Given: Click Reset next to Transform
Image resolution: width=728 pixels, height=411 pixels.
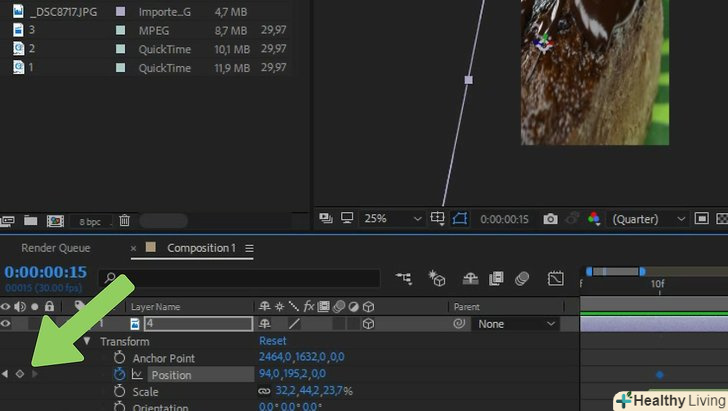Looking at the screenshot, I should (x=273, y=341).
